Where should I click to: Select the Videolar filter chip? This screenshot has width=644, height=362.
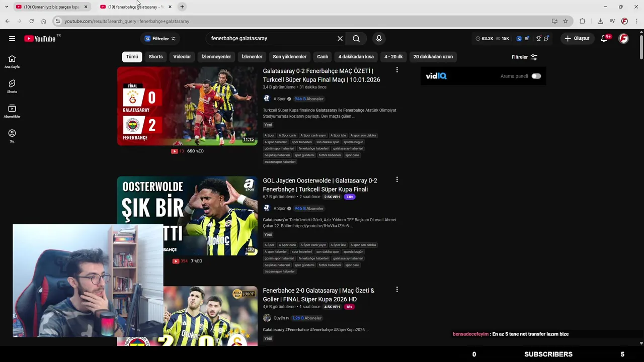pos(182,57)
